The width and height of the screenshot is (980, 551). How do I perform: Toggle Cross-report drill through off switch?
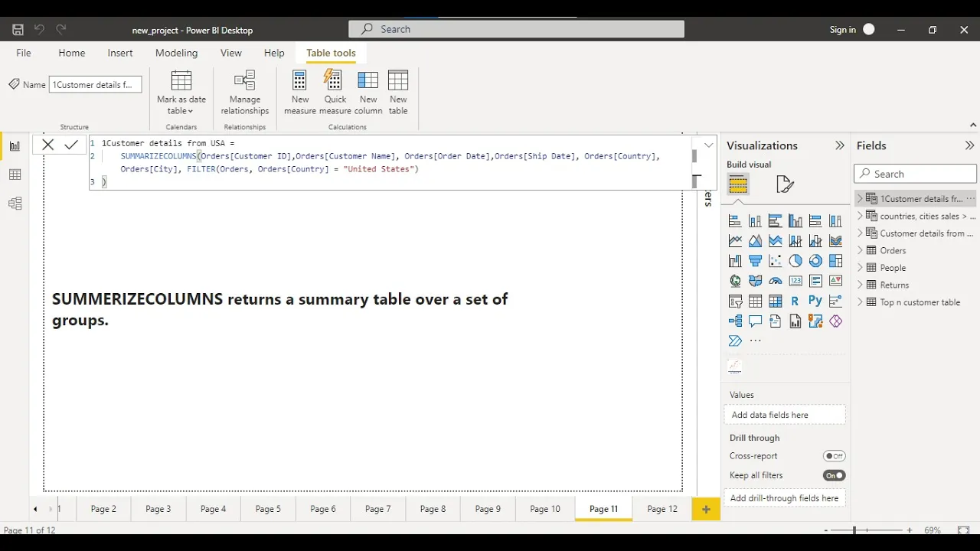pos(834,456)
